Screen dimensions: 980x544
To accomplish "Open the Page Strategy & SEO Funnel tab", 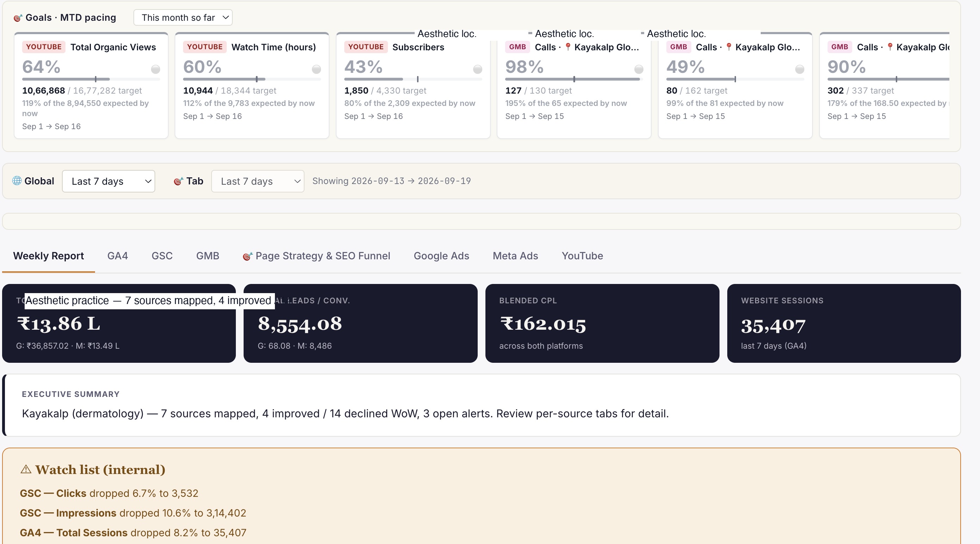I will pyautogui.click(x=316, y=256).
